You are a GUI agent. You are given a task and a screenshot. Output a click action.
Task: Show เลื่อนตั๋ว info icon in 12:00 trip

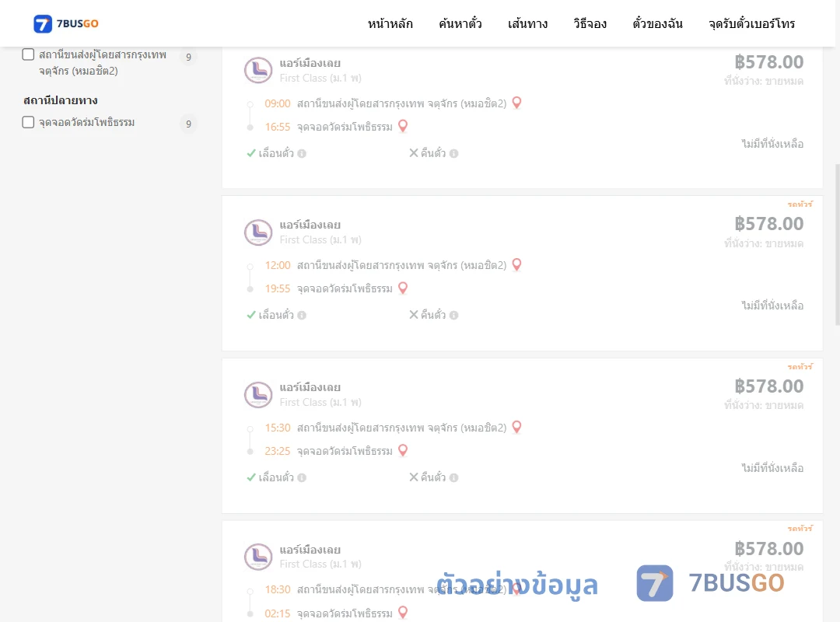click(302, 316)
